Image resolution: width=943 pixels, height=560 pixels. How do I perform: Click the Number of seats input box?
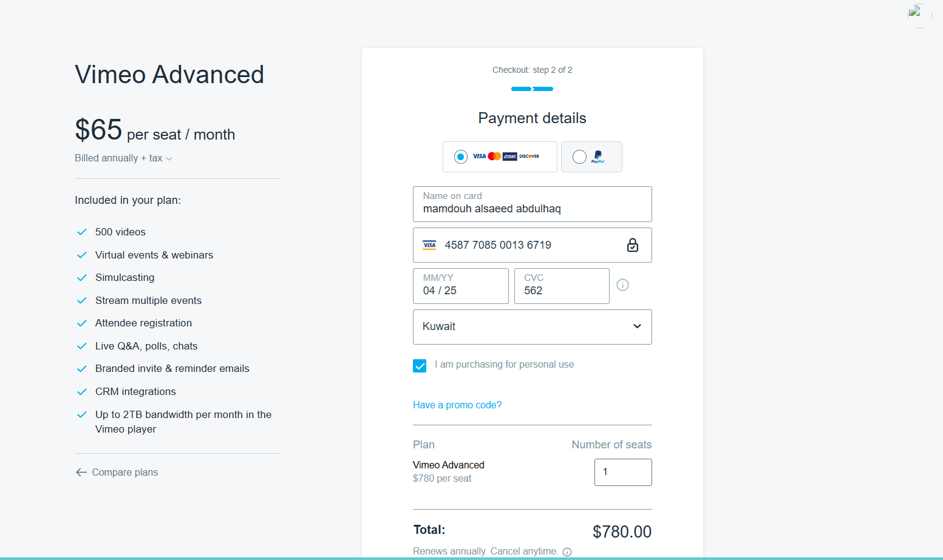click(622, 472)
